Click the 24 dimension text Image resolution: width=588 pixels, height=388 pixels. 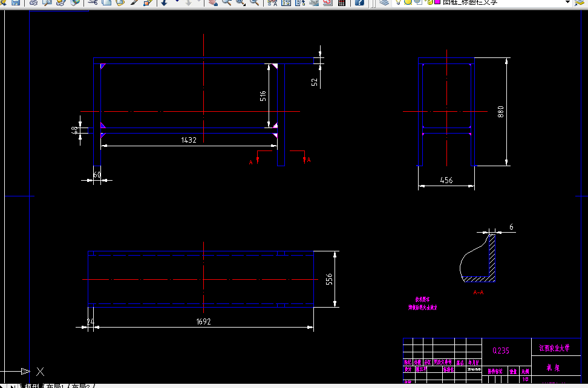pos(90,322)
